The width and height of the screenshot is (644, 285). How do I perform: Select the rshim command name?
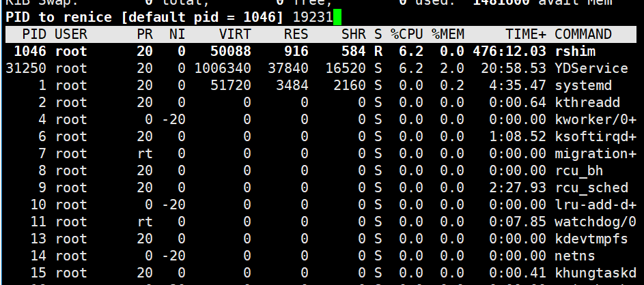tap(575, 51)
